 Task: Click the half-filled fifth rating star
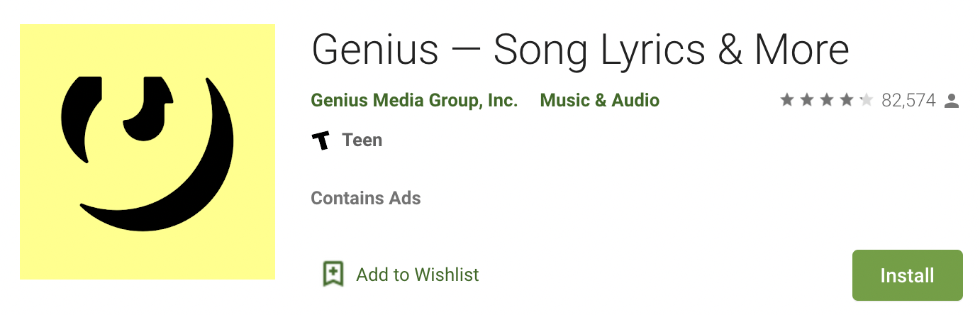tap(866, 101)
